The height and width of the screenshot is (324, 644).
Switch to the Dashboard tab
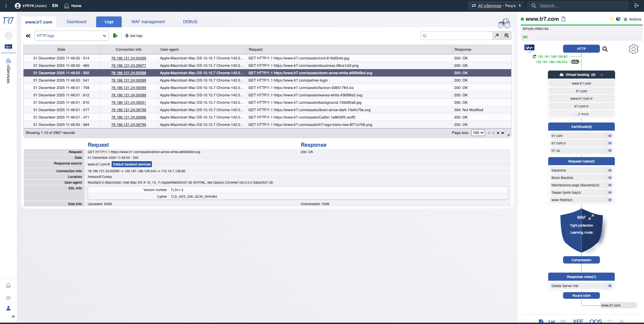[77, 22]
